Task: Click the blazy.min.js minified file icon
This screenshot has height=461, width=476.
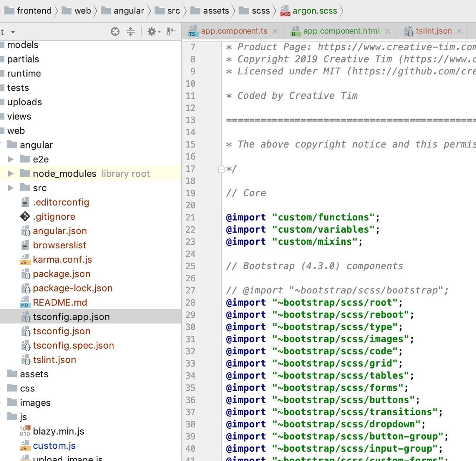Action: pos(25,431)
